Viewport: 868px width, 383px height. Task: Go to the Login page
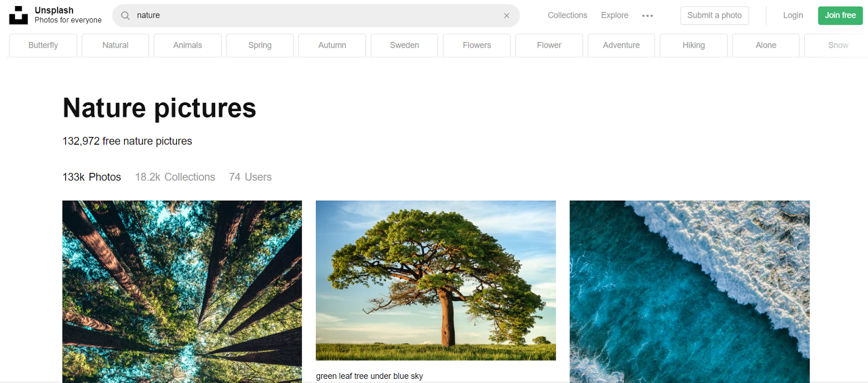(793, 15)
